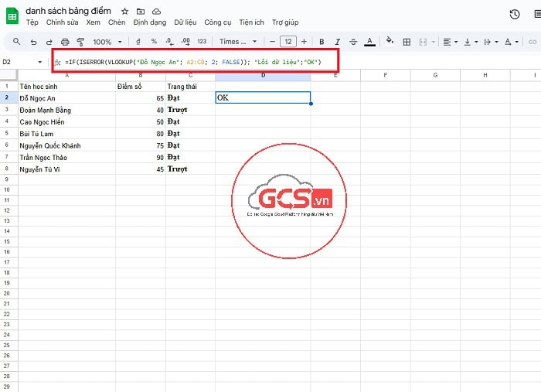Click the undo arrow icon
Image resolution: width=541 pixels, height=392 pixels.
33,42
